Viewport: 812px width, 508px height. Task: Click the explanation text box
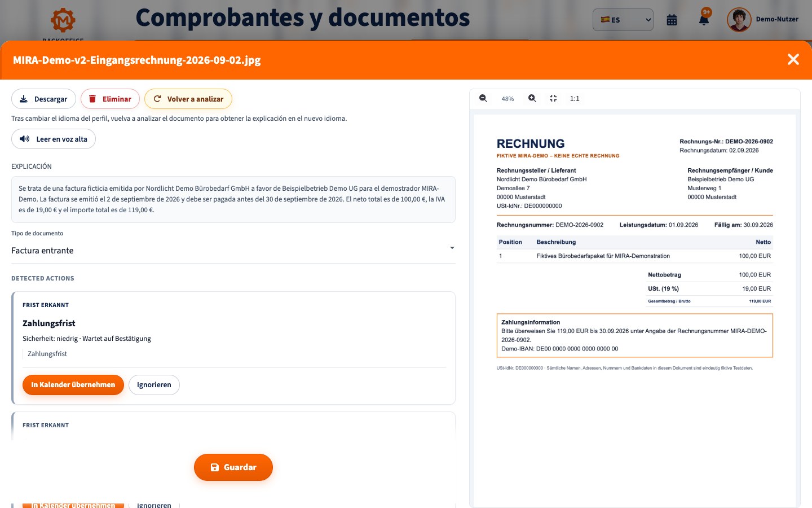[x=233, y=199]
